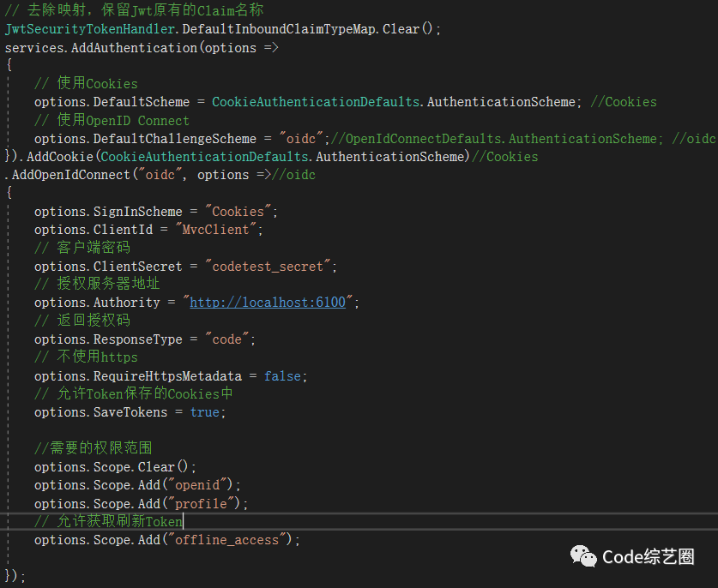Click the commented OpenIdConnectDefaults.AuthenticationScheme text
This screenshot has width=718, height=588.
498,139
